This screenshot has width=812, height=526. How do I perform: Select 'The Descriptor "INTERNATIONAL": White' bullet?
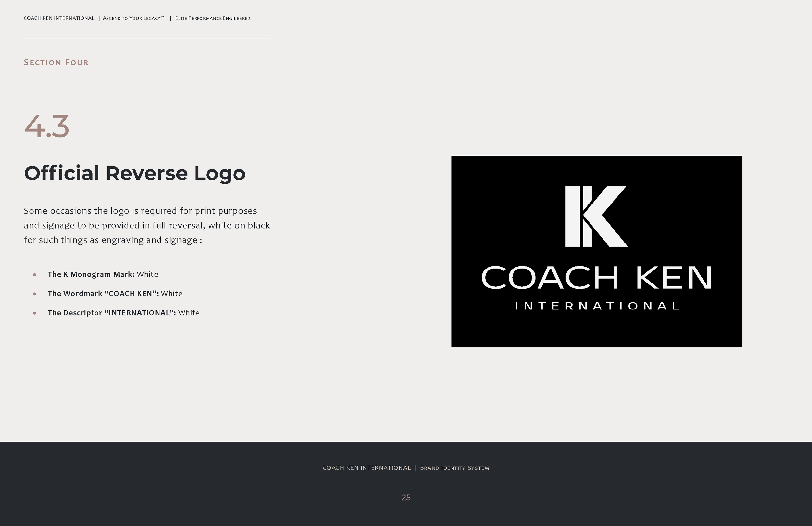[x=123, y=313]
